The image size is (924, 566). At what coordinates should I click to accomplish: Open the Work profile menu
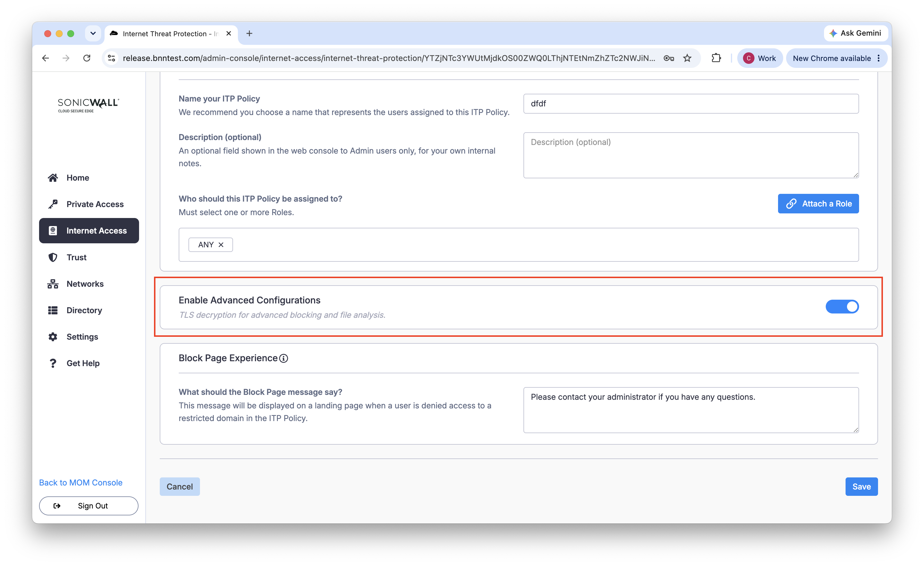point(759,58)
